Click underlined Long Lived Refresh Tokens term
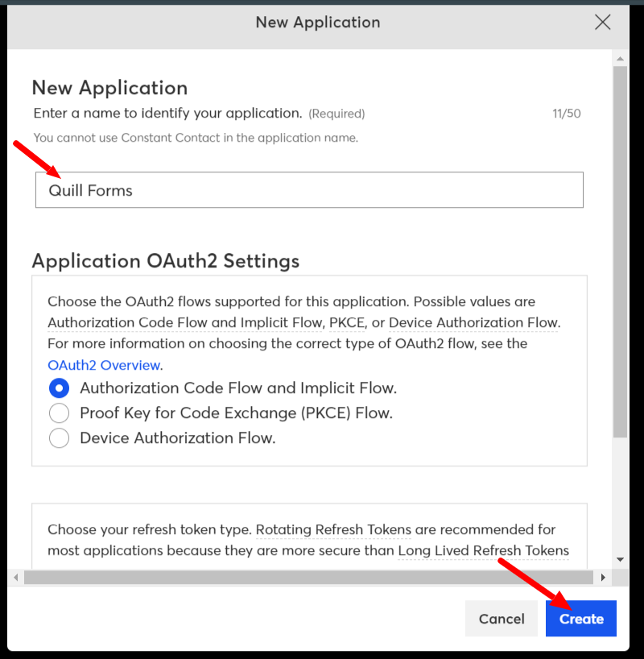644x659 pixels. tap(483, 550)
